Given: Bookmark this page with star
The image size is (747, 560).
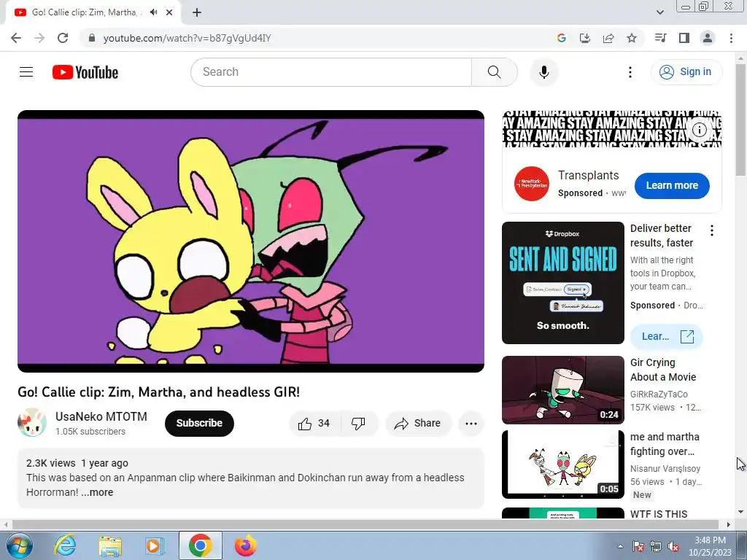Looking at the screenshot, I should coord(632,38).
